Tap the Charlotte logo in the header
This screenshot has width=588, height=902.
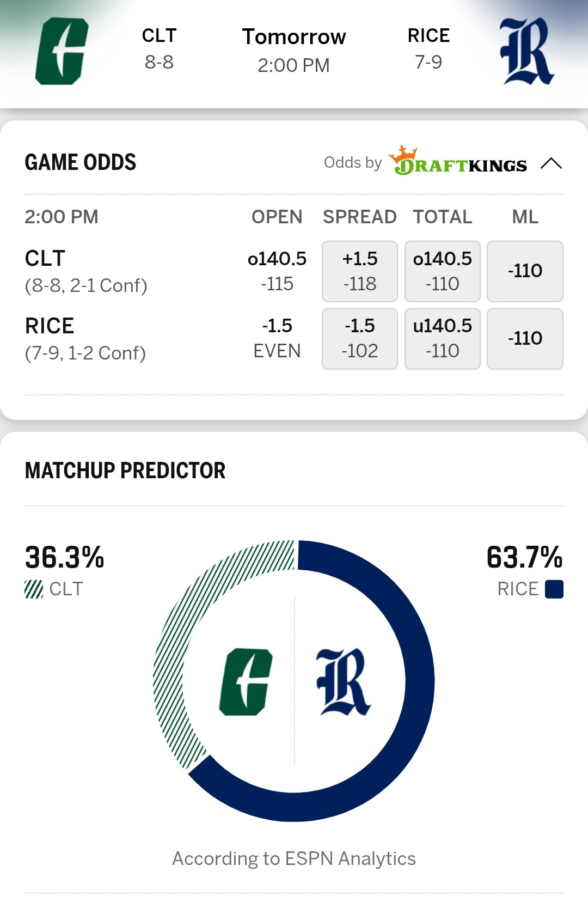point(62,51)
